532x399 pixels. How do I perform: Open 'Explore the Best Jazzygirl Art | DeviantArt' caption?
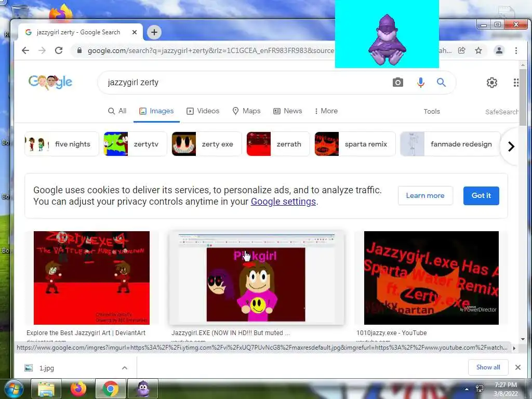pyautogui.click(x=86, y=333)
